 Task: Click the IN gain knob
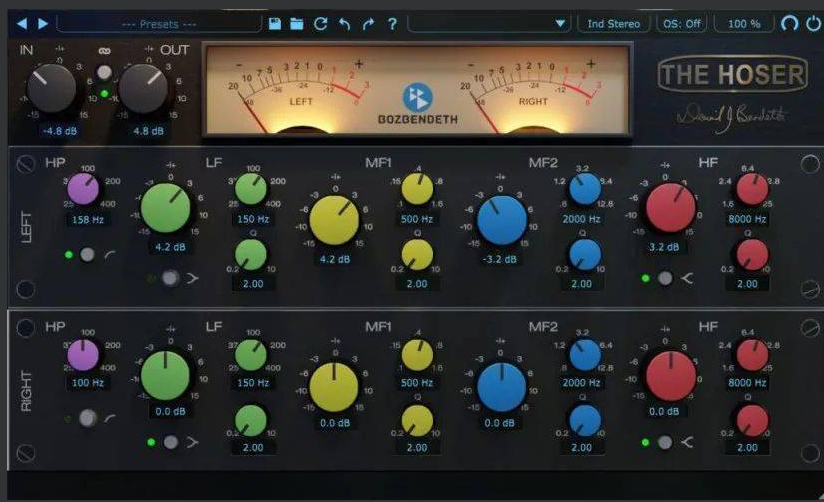point(52,88)
